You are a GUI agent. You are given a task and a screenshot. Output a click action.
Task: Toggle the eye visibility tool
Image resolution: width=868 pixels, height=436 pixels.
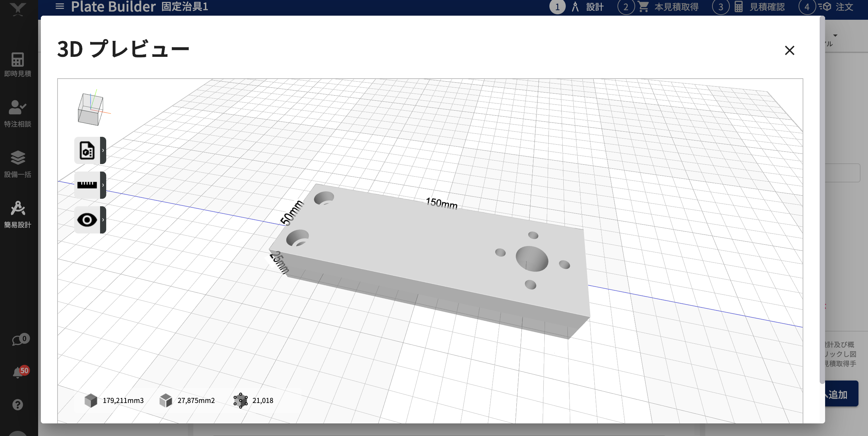click(x=87, y=220)
